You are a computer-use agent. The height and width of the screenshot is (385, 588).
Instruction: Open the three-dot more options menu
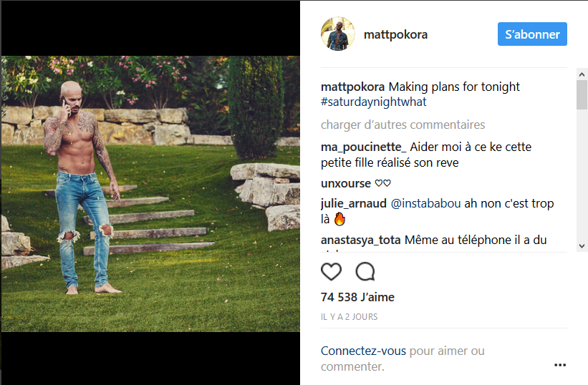[x=560, y=365]
